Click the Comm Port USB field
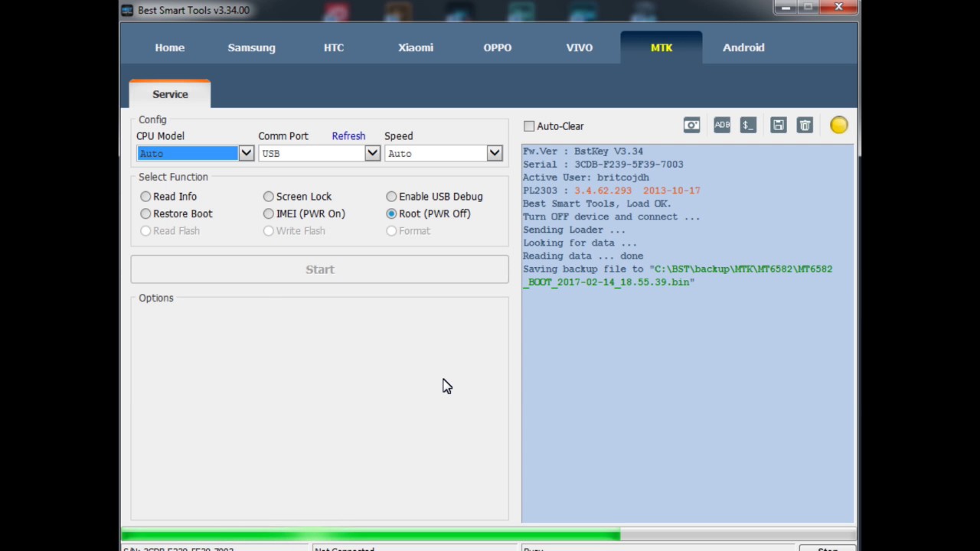This screenshot has width=980, height=551. 312,153
